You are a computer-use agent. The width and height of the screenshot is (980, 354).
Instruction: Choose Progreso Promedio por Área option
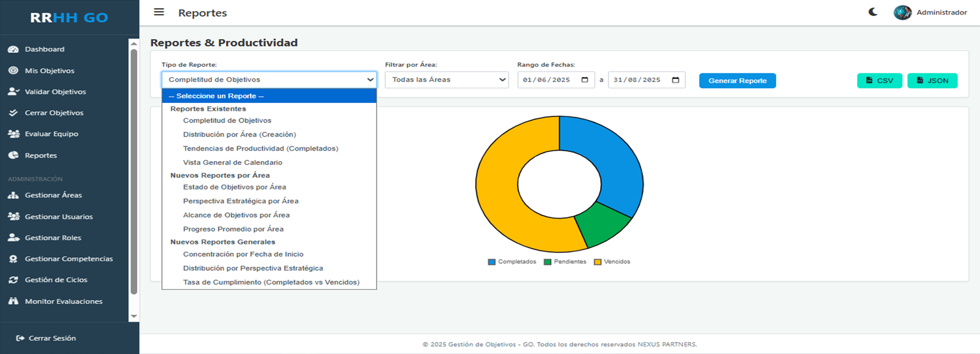click(233, 229)
